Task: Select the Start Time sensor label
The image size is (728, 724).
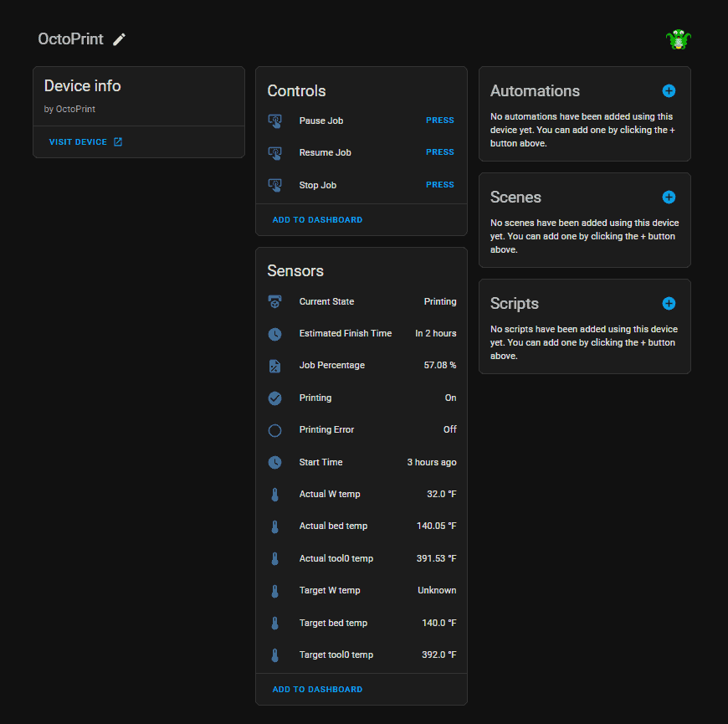Action: 320,463
